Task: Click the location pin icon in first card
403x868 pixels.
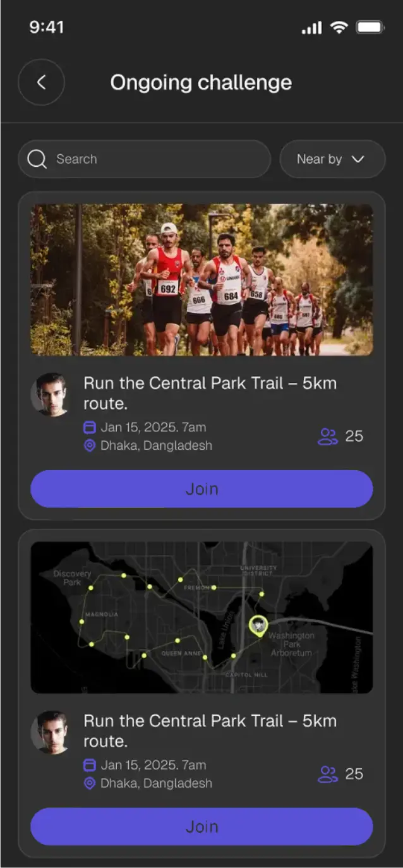Action: [x=90, y=446]
